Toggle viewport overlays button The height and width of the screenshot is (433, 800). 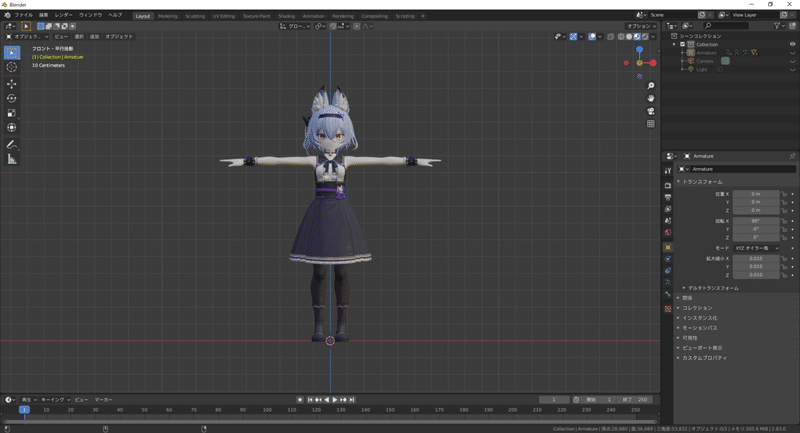[x=592, y=37]
